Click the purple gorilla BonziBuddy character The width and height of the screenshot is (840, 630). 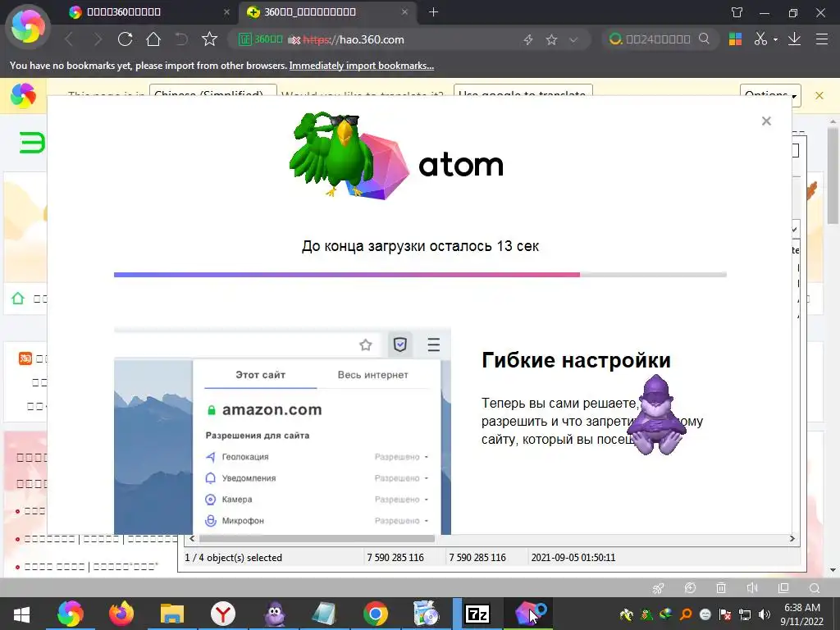pyautogui.click(x=655, y=415)
